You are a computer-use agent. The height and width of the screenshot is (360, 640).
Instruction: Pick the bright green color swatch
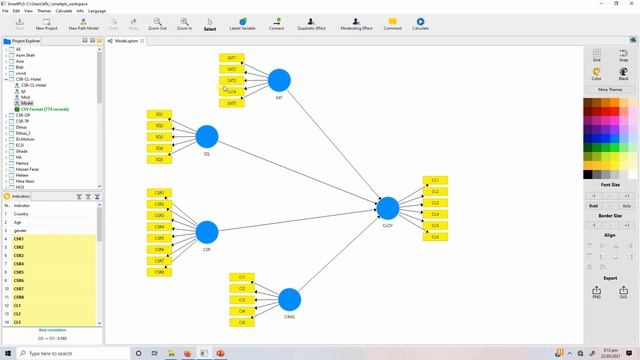(x=615, y=147)
